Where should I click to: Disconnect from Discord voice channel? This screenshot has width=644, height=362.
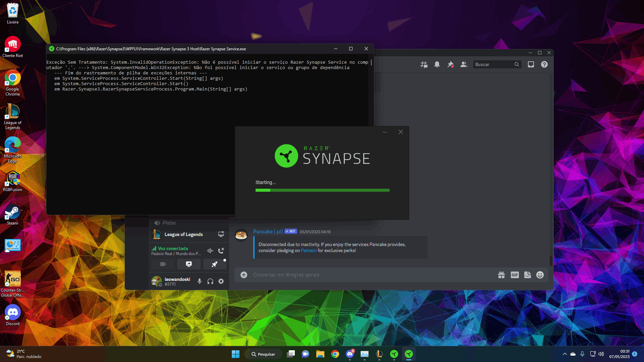point(221,251)
